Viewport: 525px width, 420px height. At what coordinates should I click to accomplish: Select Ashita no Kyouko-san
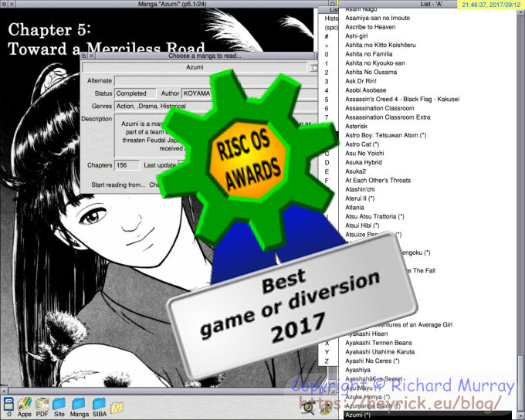375,63
